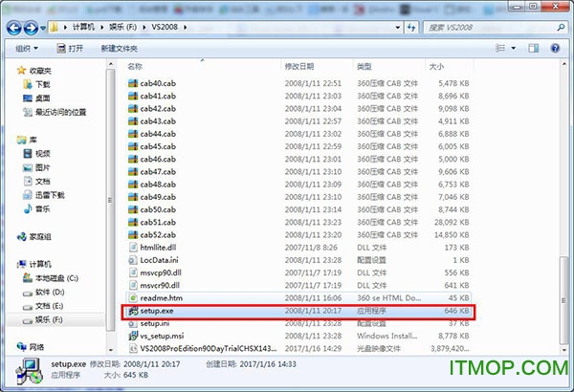Click the readme.htm file icon
The width and height of the screenshot is (574, 392).
click(134, 297)
